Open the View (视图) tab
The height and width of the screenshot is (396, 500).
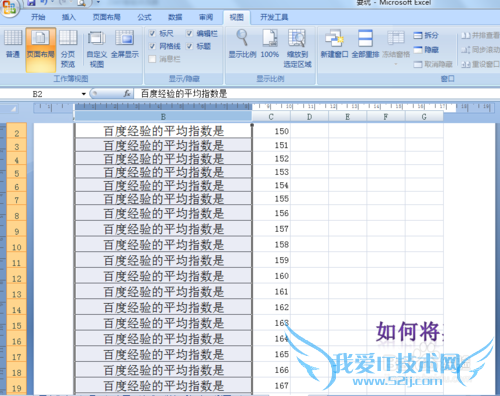[236, 17]
